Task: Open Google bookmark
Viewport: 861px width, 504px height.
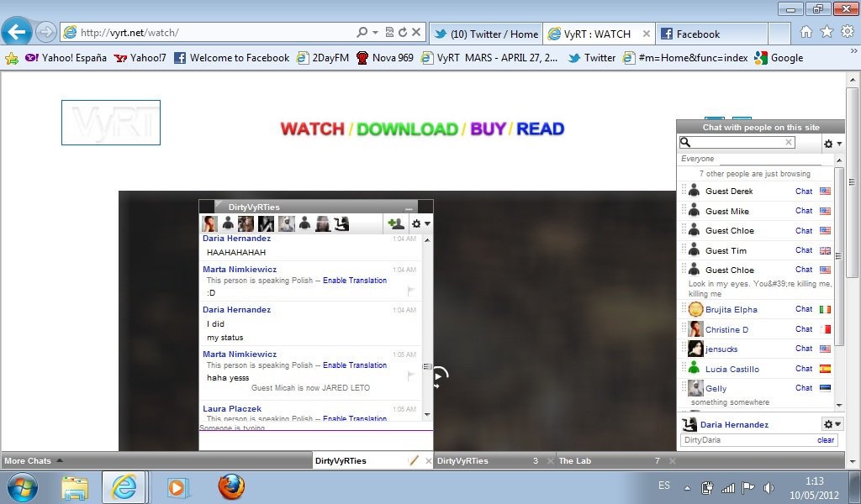Action: [779, 58]
